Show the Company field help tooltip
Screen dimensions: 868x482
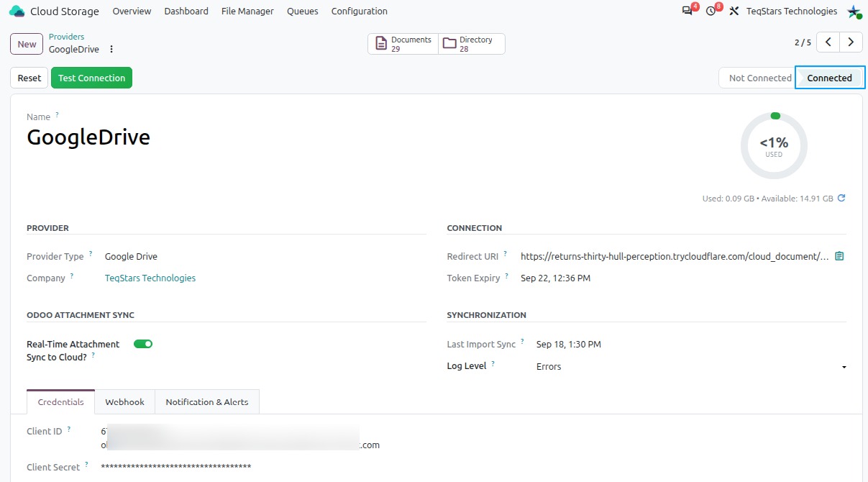click(73, 276)
